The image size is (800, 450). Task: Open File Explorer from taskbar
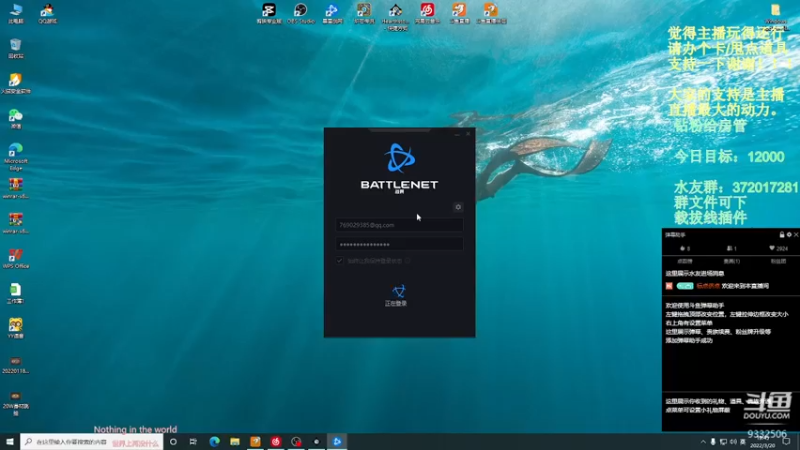click(235, 442)
